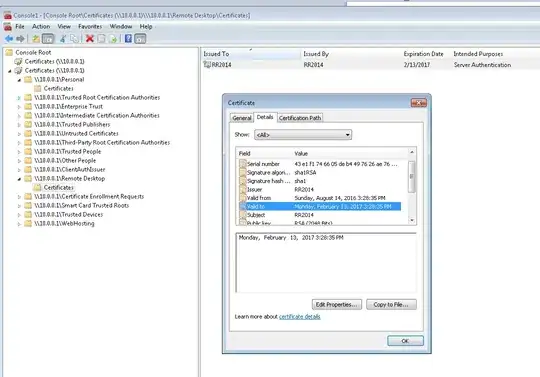540x377 pixels.
Task: Click the field list scrollbar down arrow
Action: coord(412,220)
